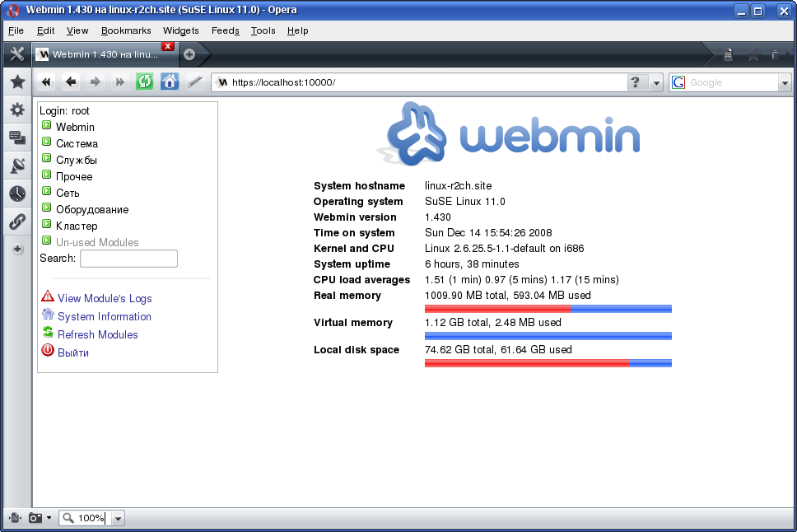Image resolution: width=797 pixels, height=532 pixels.
Task: Expand the Службы category
Action: coord(46,158)
